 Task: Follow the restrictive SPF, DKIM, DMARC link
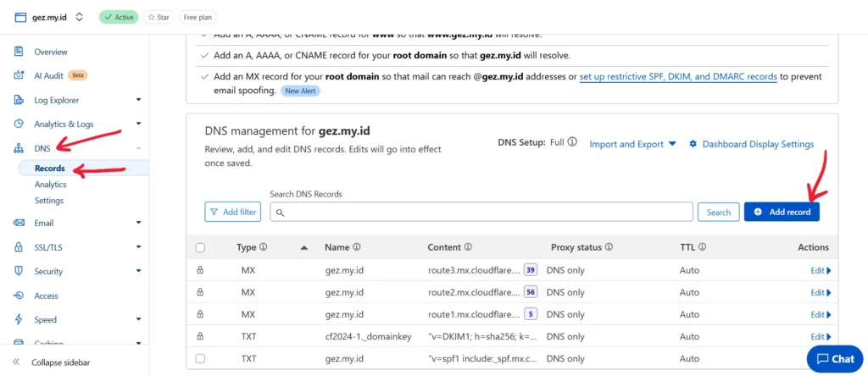(678, 76)
